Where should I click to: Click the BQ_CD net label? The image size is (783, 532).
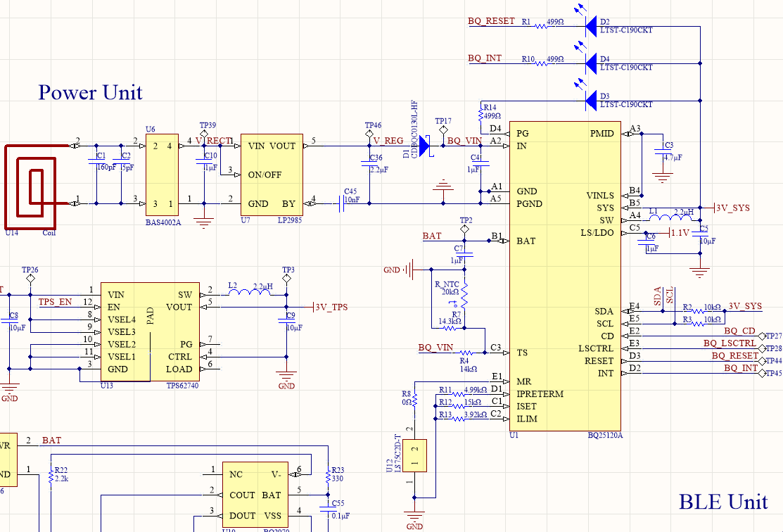pos(740,331)
